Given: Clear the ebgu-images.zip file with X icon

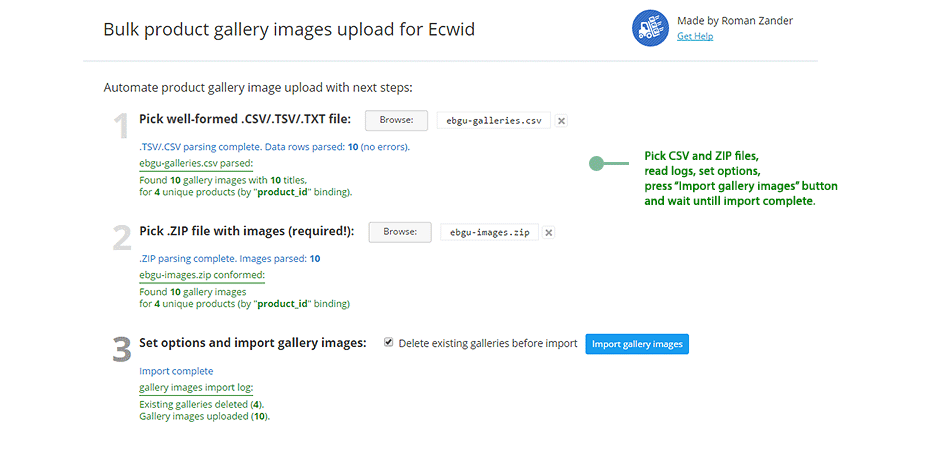Looking at the screenshot, I should 549,232.
